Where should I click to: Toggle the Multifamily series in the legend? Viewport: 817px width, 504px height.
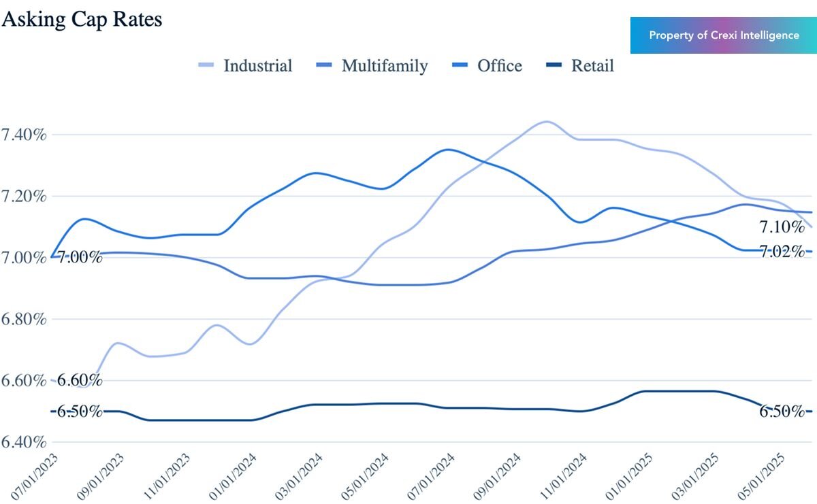(x=372, y=66)
